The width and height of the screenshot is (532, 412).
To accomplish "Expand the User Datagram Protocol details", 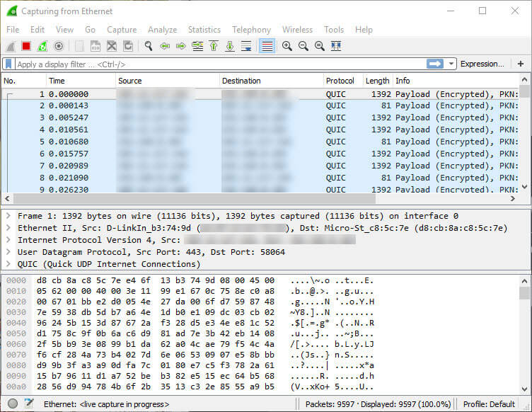I will [8, 252].
